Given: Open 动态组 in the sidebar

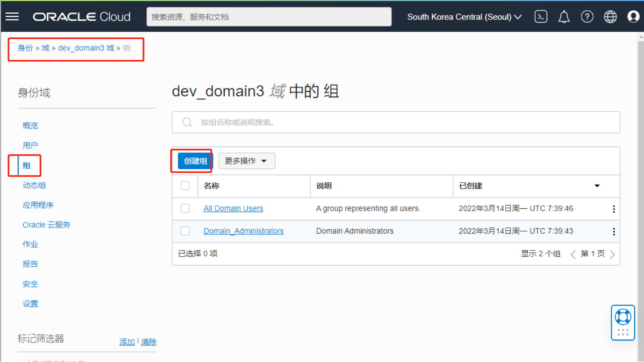Looking at the screenshot, I should pyautogui.click(x=34, y=185).
